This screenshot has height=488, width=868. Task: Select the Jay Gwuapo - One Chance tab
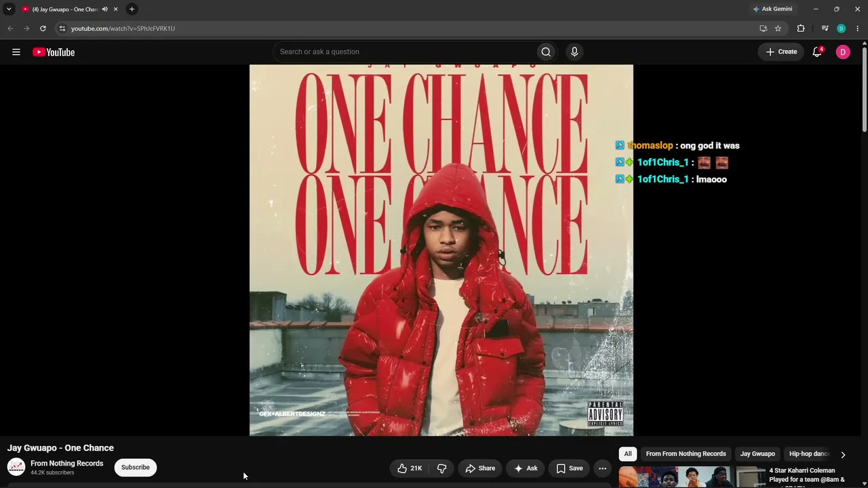pyautogui.click(x=65, y=9)
